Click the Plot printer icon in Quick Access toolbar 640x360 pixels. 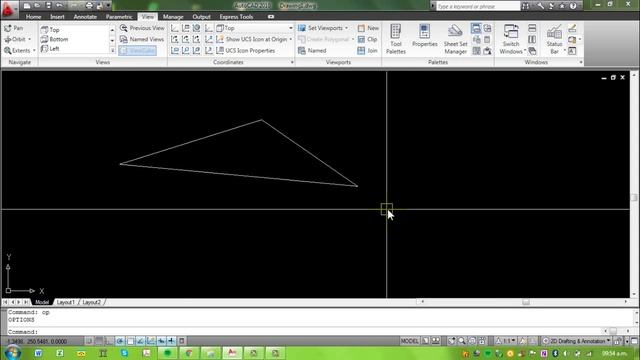tap(89, 6)
